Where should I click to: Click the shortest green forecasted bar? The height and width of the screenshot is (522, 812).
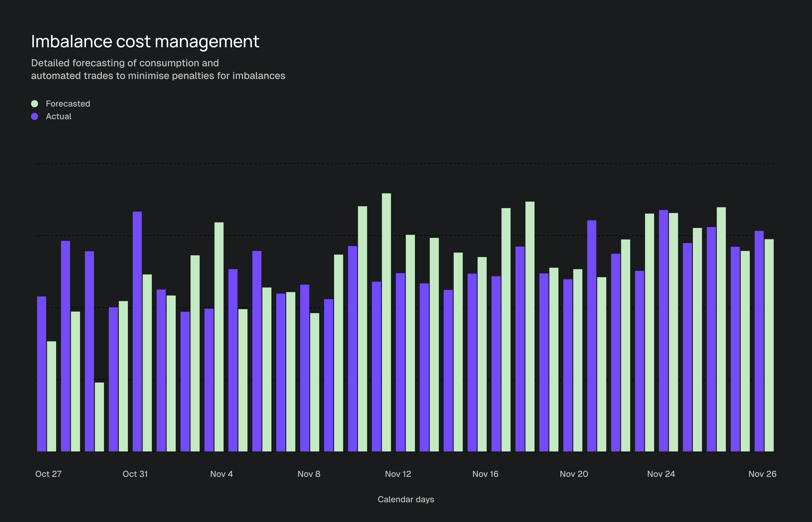click(x=99, y=417)
